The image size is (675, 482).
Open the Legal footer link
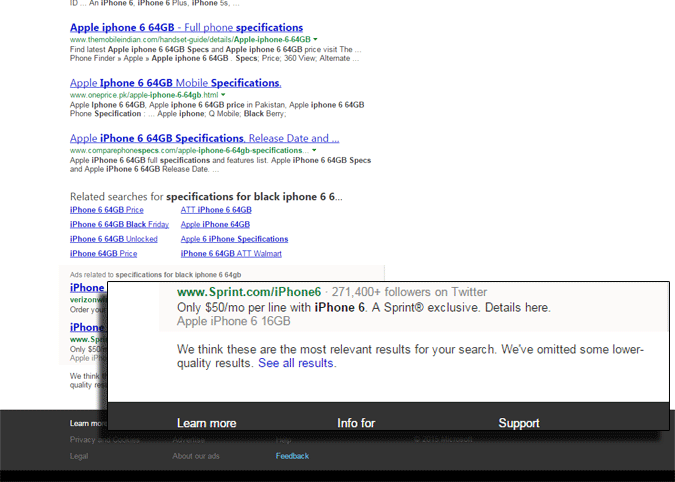click(x=79, y=456)
